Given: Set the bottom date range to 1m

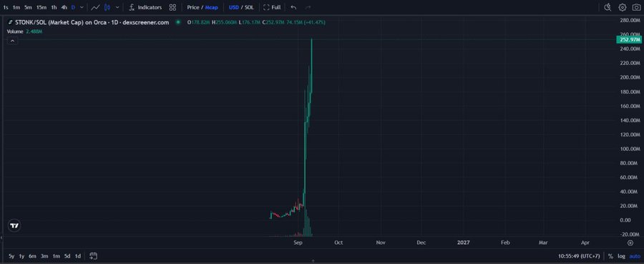Looking at the screenshot, I should coord(57,256).
